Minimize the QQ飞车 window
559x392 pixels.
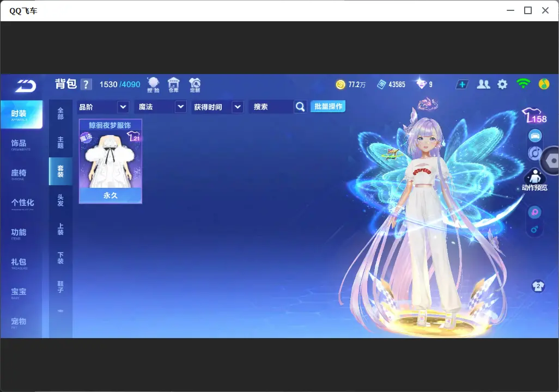pyautogui.click(x=511, y=11)
